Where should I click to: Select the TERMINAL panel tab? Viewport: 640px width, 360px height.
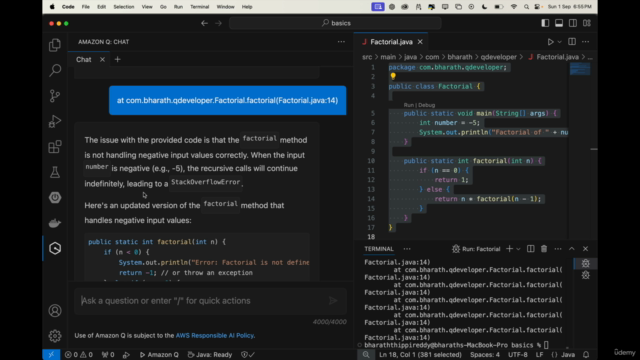point(379,249)
